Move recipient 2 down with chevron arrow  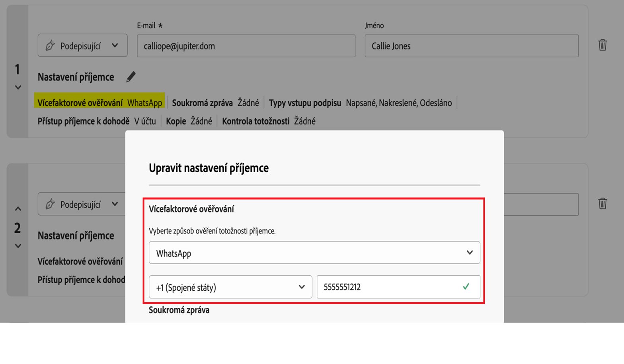(18, 246)
